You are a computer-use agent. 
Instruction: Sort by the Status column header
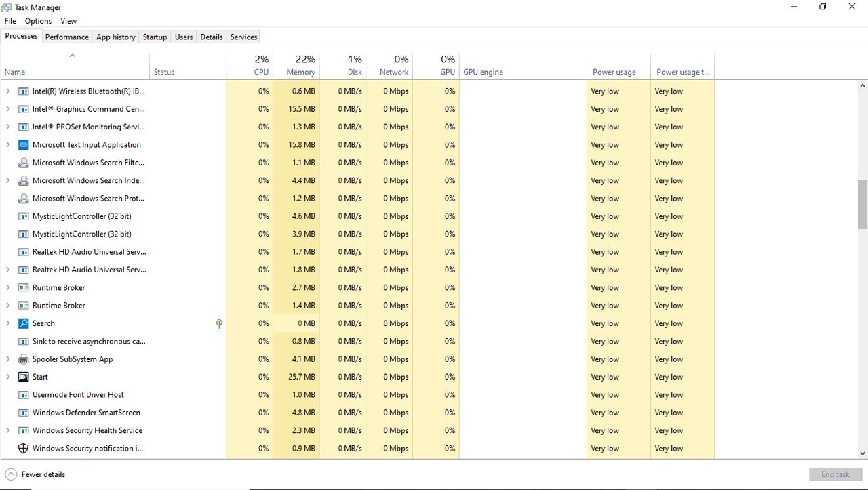[x=188, y=66]
